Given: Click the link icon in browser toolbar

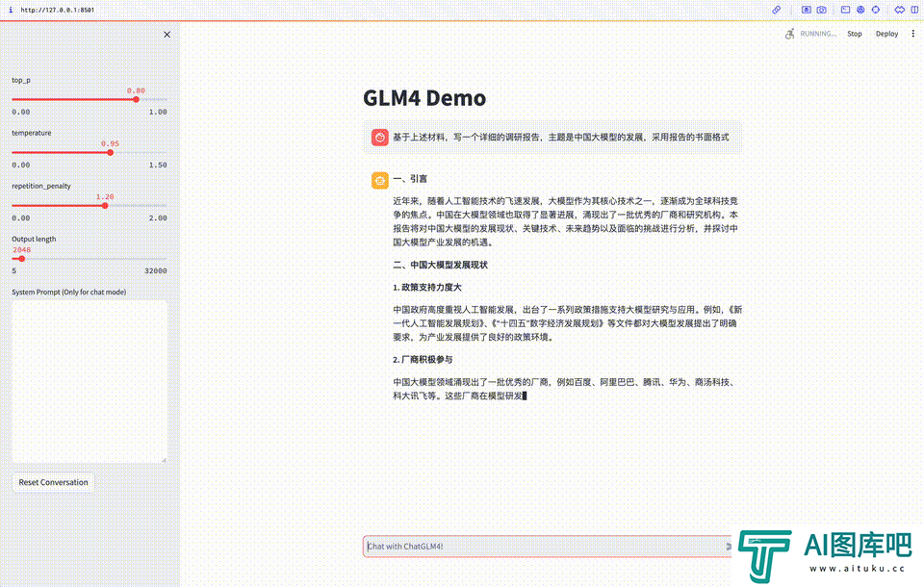Looking at the screenshot, I should click(x=777, y=10).
